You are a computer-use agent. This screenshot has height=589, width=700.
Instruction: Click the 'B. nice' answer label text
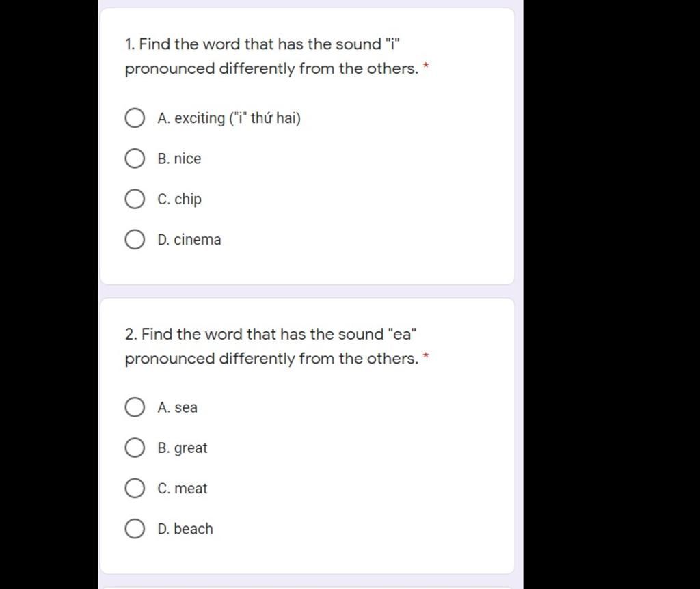pos(179,159)
